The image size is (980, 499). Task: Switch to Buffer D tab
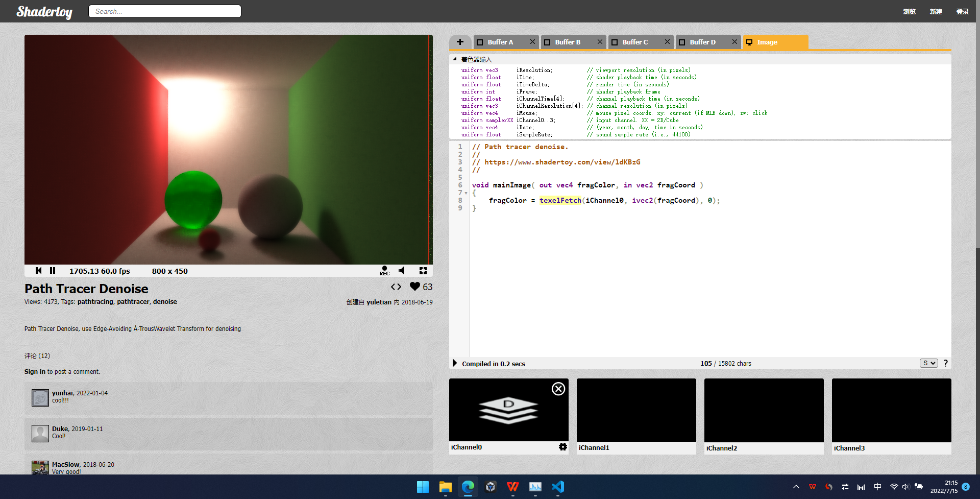pyautogui.click(x=702, y=42)
